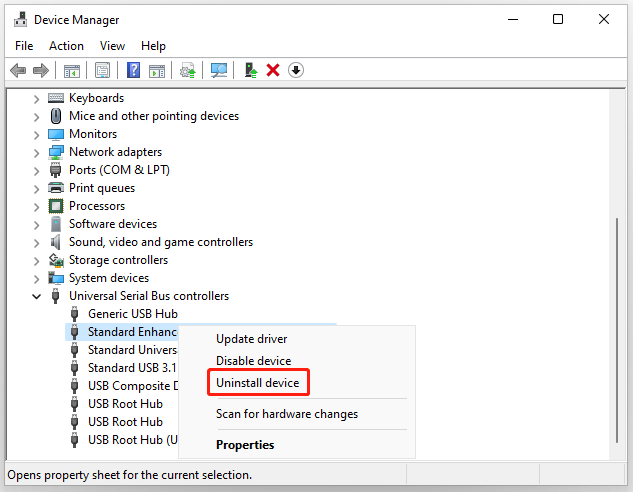The image size is (633, 492).
Task: Click Properties in the context menu
Action: tap(245, 445)
